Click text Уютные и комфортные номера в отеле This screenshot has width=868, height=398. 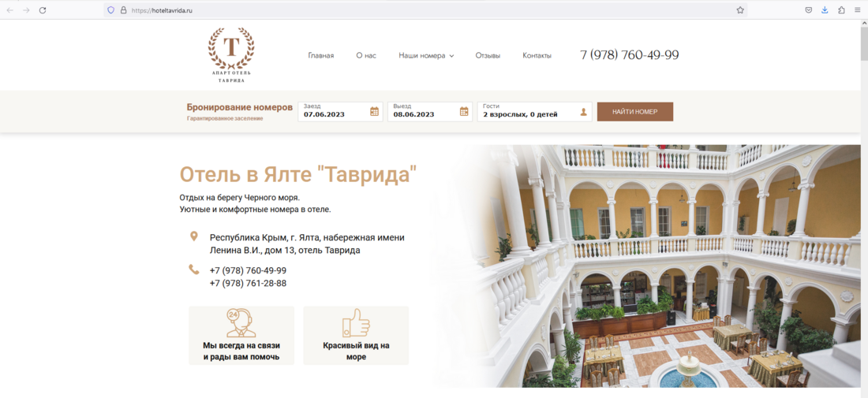click(x=255, y=210)
